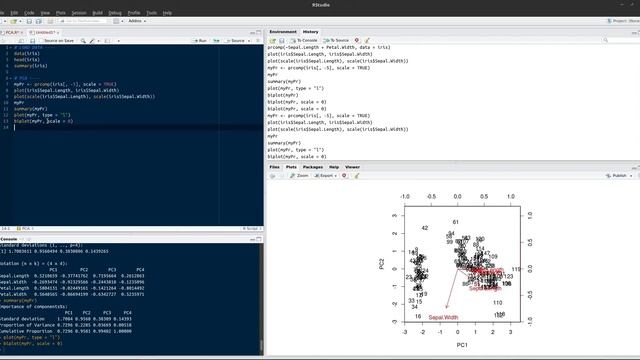Click the compile report notebook icon
This screenshot has width=640, height=360.
tap(107, 41)
